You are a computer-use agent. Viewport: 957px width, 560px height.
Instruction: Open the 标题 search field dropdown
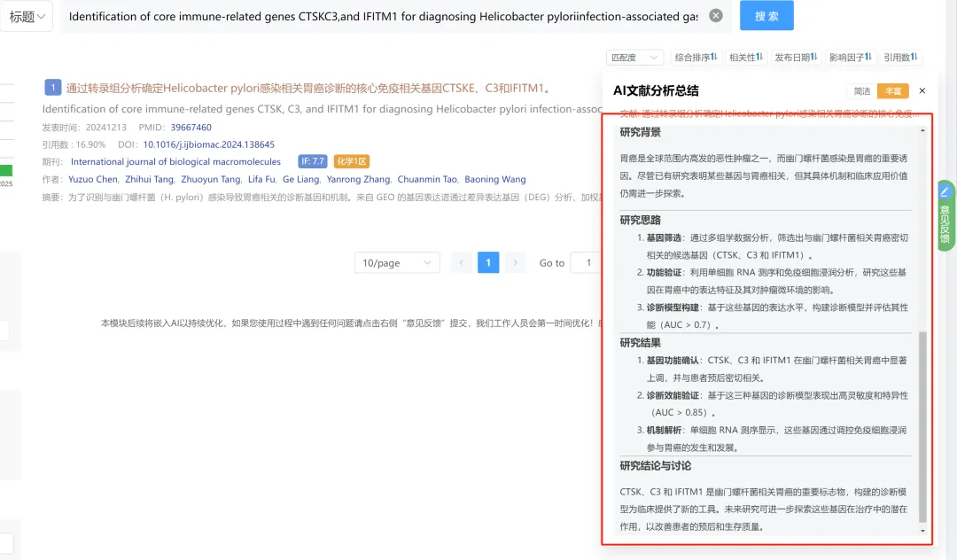pyautogui.click(x=27, y=17)
